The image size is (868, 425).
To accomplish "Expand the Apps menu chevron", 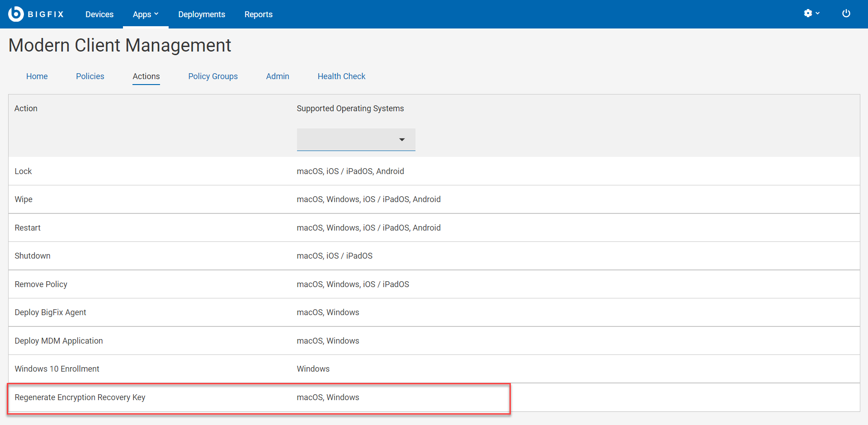I will point(156,14).
